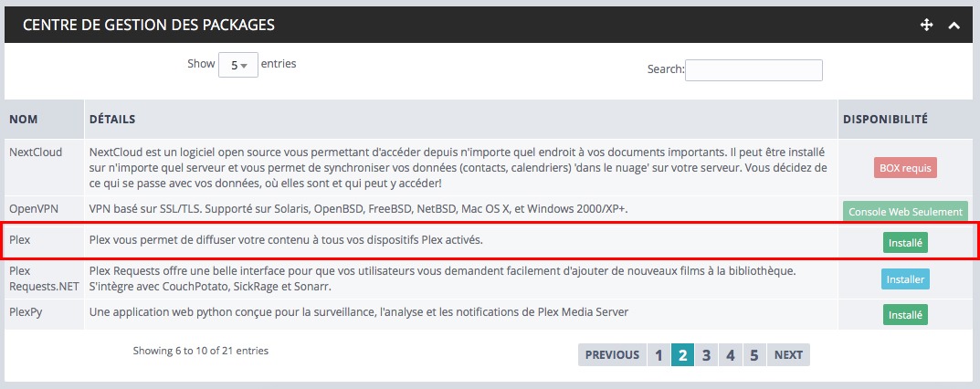Viewport: 980px width, 389px height.
Task: Sort by the Détails column header
Action: point(112,119)
